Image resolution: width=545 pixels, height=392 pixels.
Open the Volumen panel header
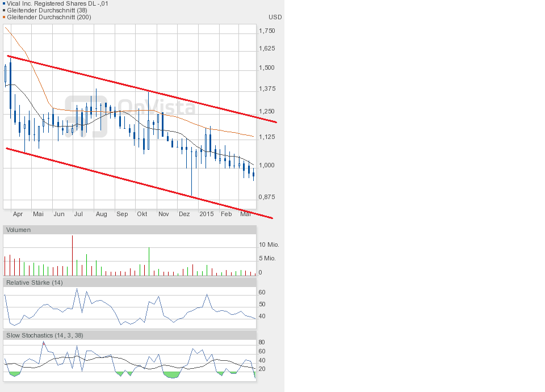tap(19, 230)
